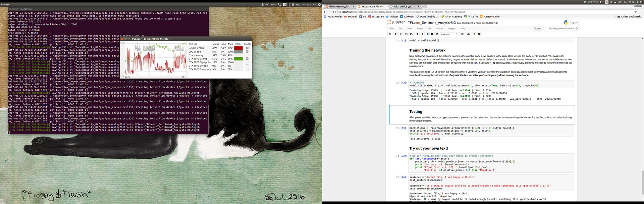This screenshot has width=644, height=204.
Task: Click the cloud upload toolbar icon
Action: tap(469, 34)
